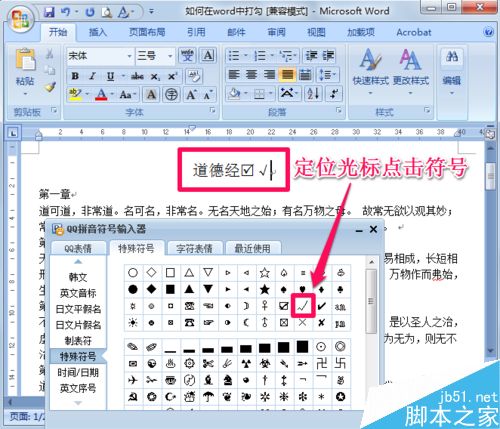Open the 最近使用 tab
Screen dimensions: 500x429
click(252, 248)
